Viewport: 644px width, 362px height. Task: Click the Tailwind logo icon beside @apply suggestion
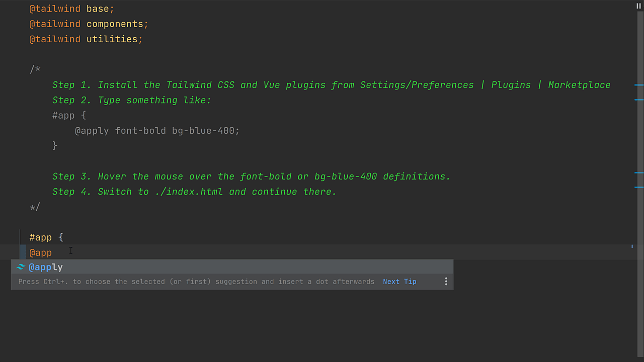pyautogui.click(x=20, y=267)
